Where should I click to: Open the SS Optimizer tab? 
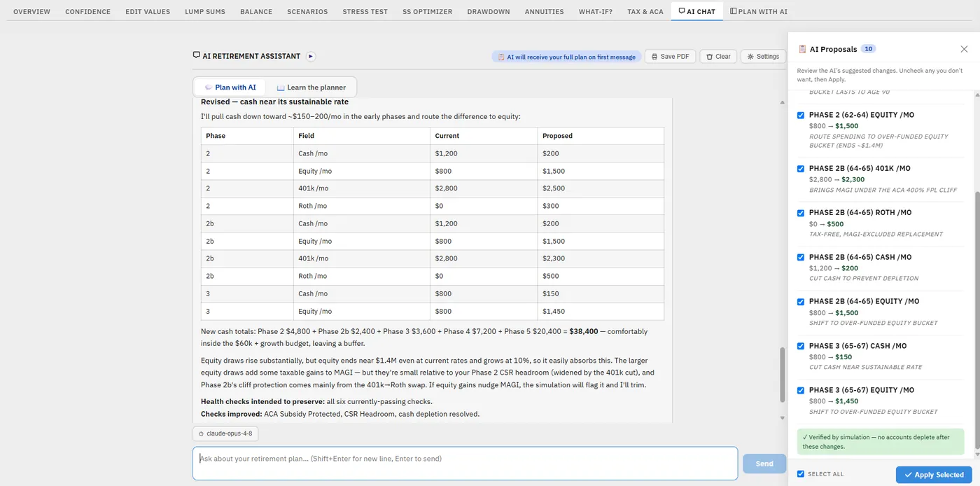tap(427, 11)
